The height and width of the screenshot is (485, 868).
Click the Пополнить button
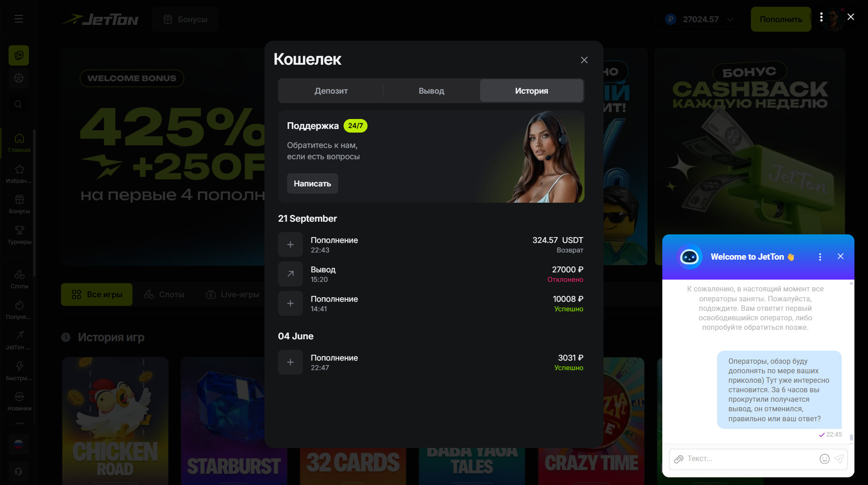coord(781,19)
